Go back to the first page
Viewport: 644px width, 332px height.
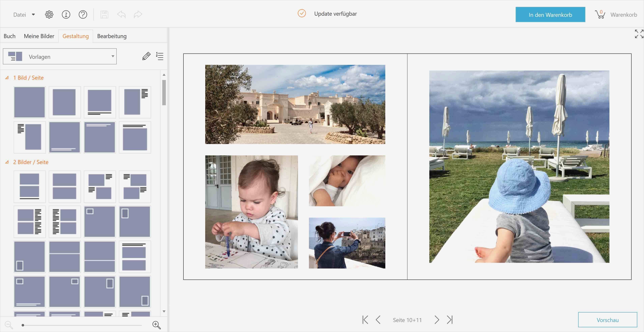click(365, 320)
